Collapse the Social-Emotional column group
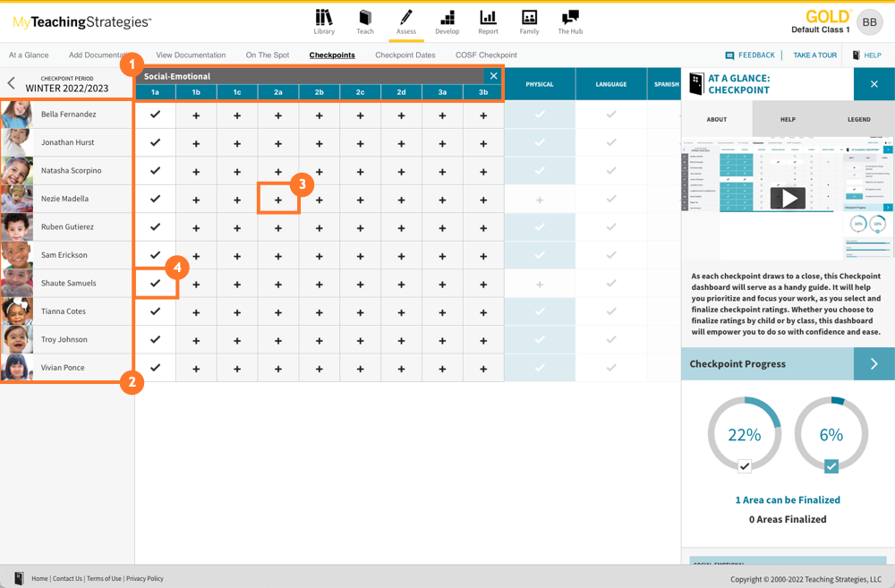Image resolution: width=895 pixels, height=588 pixels. (x=493, y=76)
